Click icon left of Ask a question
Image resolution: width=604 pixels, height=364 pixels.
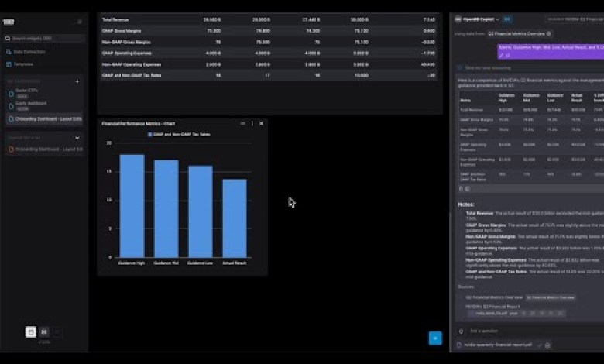[x=461, y=331]
